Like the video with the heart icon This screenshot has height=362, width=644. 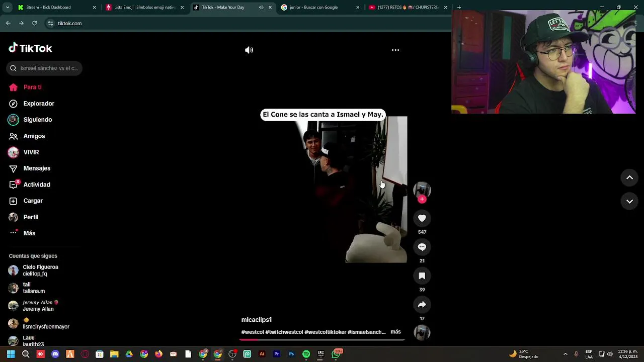click(422, 218)
